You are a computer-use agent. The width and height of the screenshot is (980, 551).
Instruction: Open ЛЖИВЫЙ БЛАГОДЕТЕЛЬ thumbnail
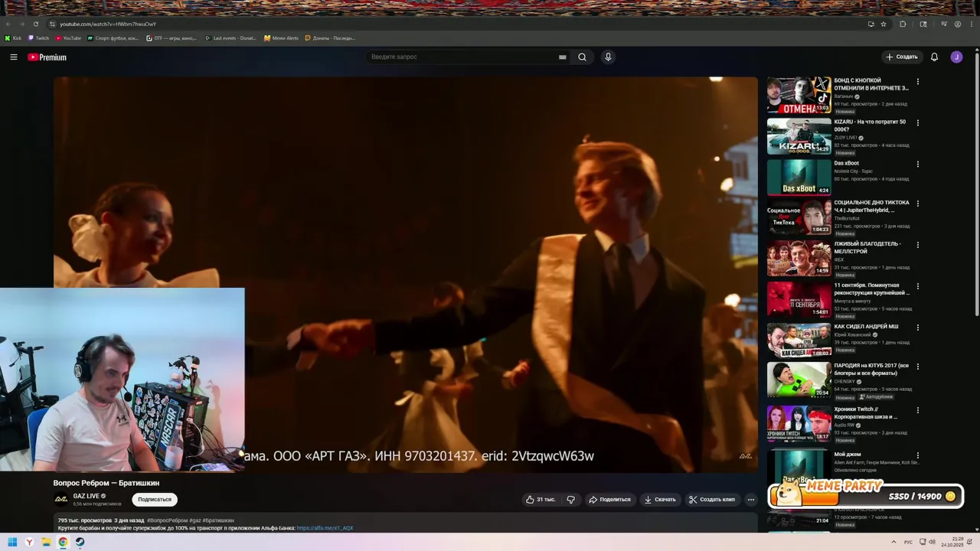pos(799,259)
